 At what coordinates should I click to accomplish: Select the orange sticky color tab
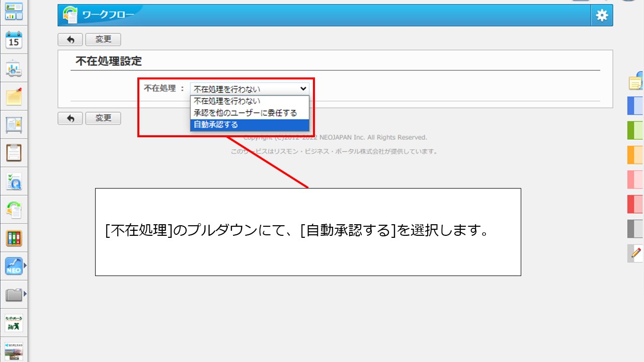tap(635, 155)
